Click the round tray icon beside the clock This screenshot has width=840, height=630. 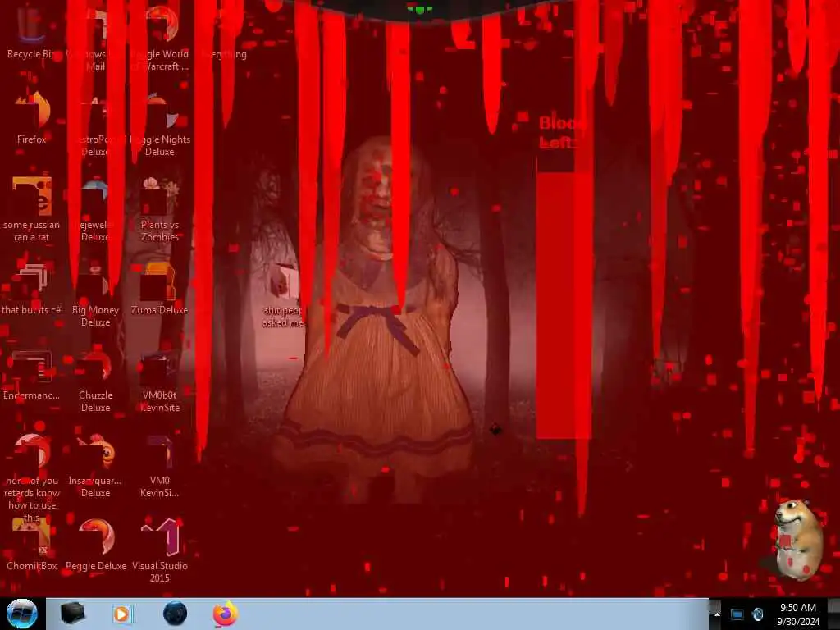coord(757,614)
